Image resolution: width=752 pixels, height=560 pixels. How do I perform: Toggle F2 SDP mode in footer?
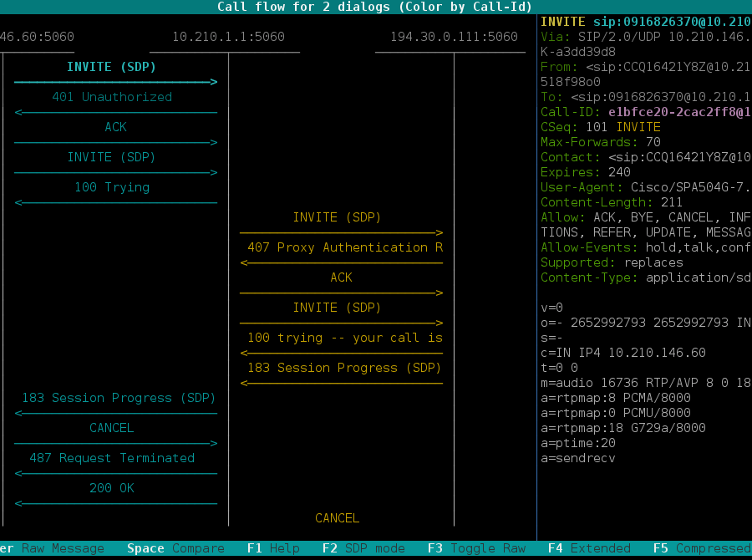coord(363,548)
